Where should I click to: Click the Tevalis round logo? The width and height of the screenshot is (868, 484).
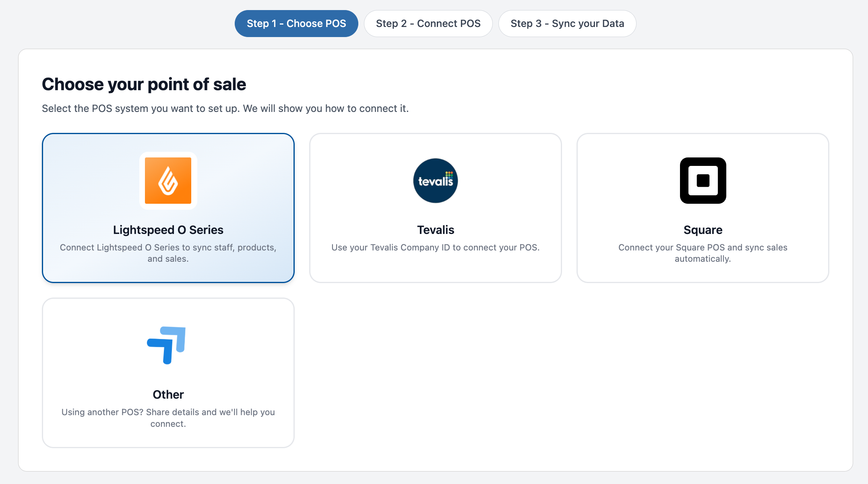coord(435,180)
